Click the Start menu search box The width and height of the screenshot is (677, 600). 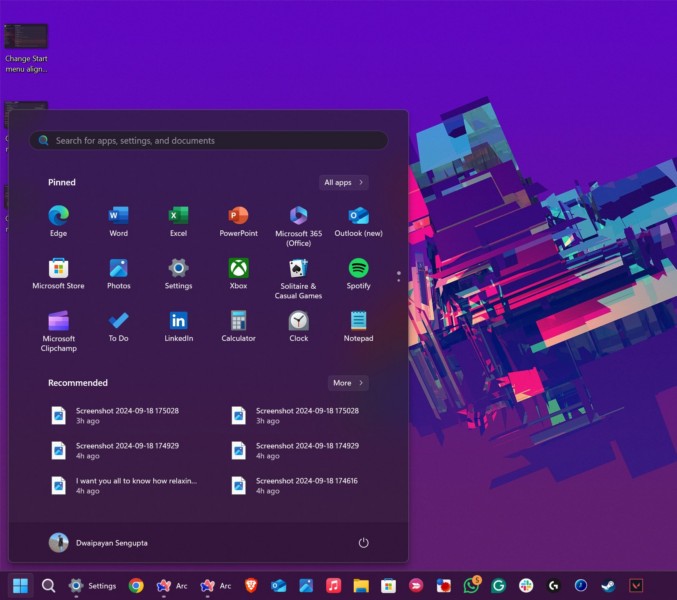[x=208, y=141]
